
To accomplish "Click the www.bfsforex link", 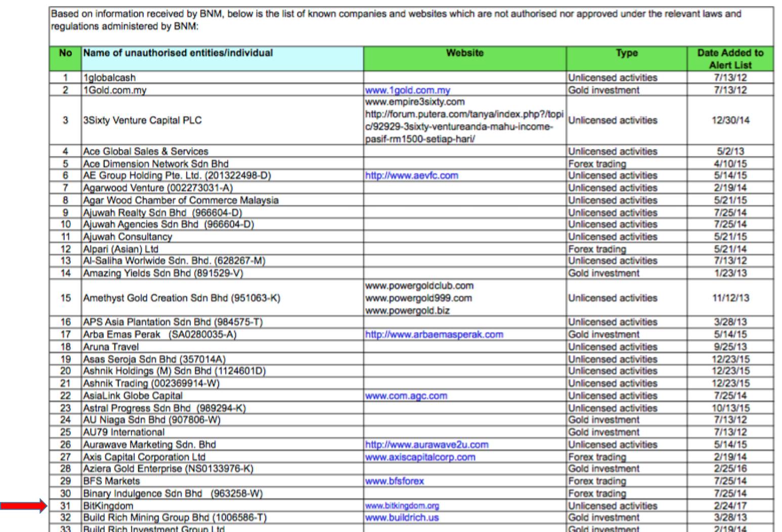I will (x=395, y=481).
